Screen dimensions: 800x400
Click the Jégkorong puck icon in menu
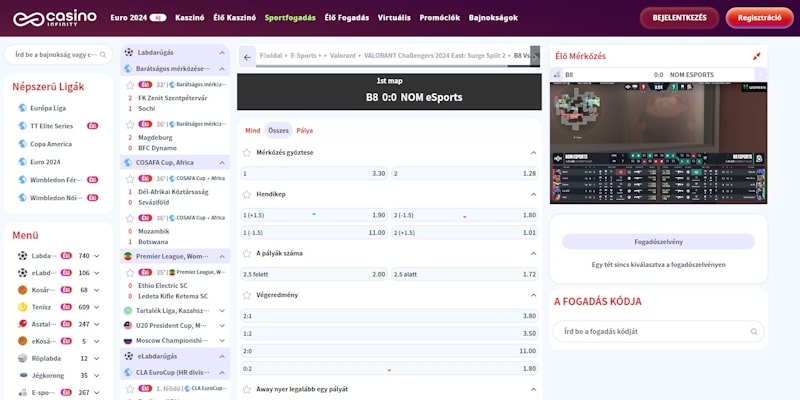click(22, 376)
